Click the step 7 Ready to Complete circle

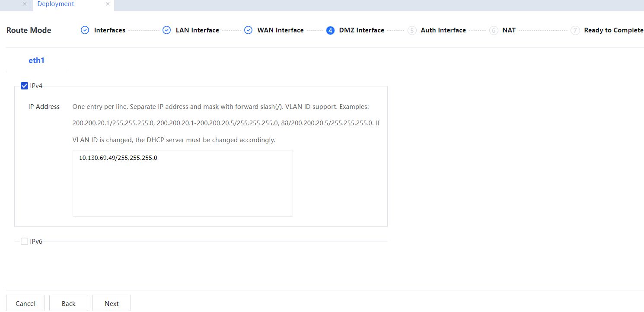tap(575, 30)
